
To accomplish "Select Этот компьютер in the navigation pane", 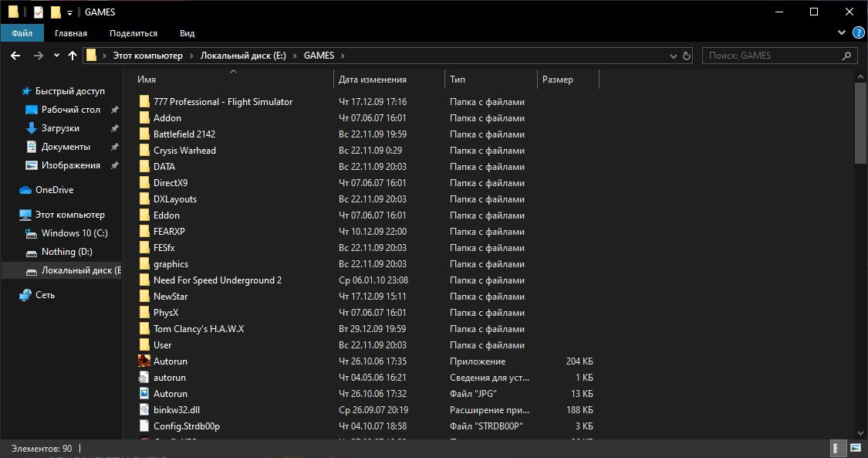I will click(x=69, y=214).
